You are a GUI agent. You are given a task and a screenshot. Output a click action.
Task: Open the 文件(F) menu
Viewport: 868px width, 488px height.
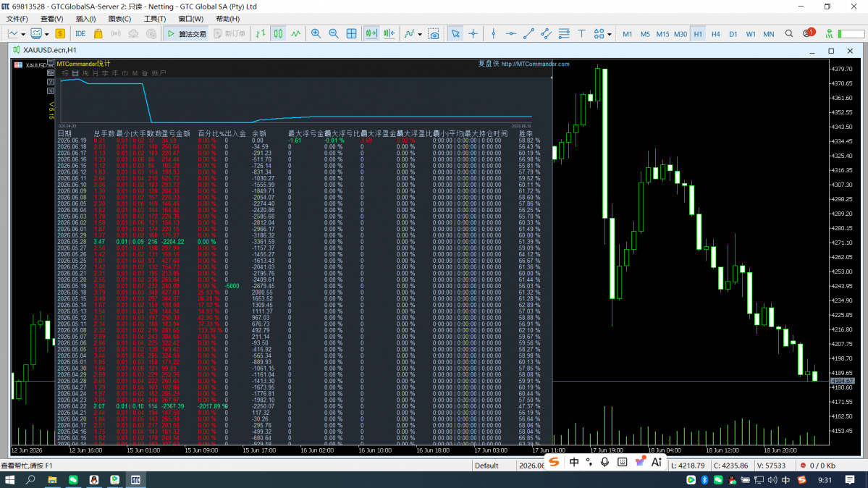tap(17, 19)
